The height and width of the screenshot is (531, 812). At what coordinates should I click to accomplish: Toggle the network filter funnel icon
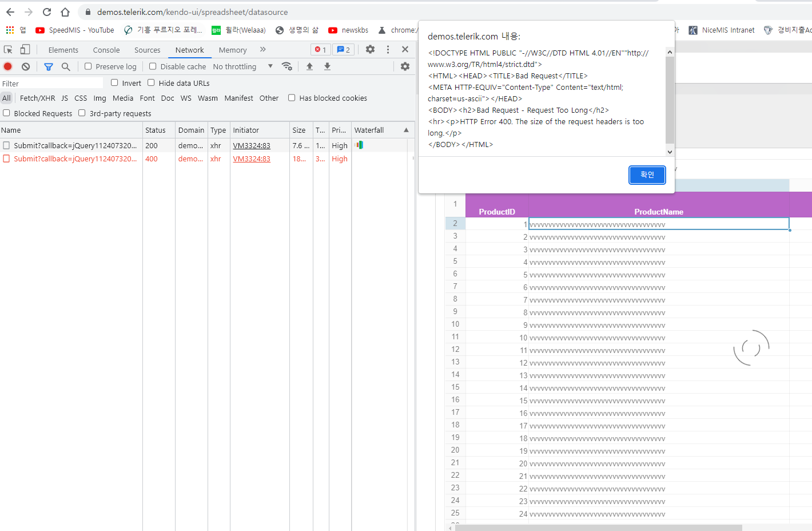49,66
